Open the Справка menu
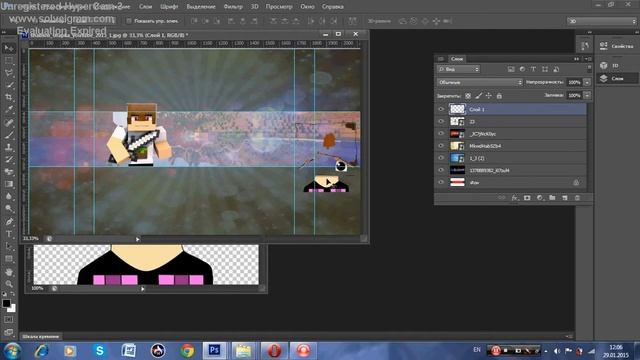640x360 pixels. (333, 7)
